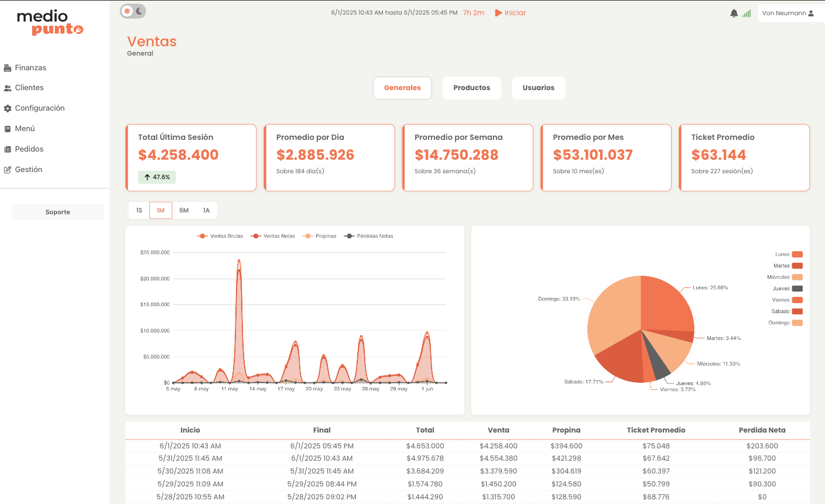Image resolution: width=825 pixels, height=504 pixels.
Task: Select the 1A time range
Action: tap(206, 210)
